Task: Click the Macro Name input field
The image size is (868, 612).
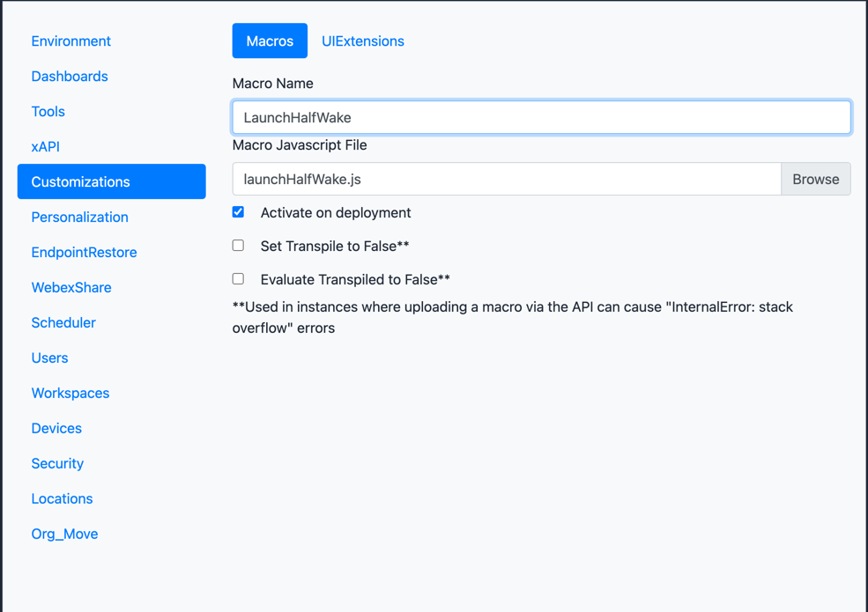Action: click(x=541, y=118)
